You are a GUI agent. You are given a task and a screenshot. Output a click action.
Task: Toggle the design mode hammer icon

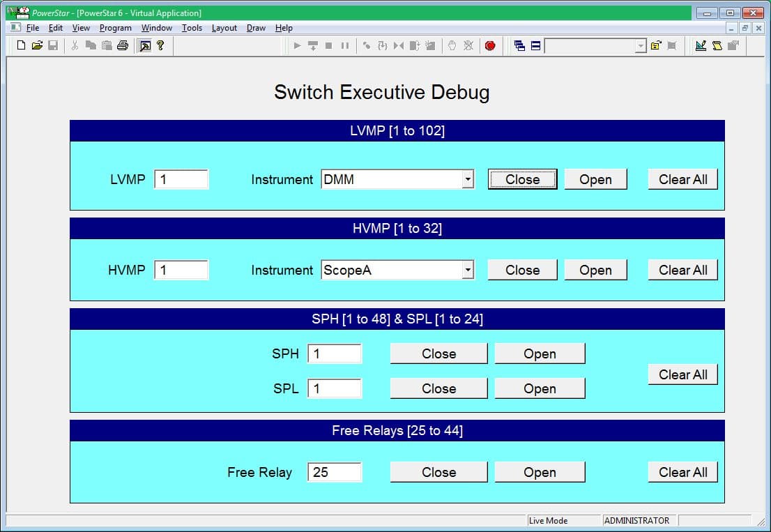pos(145,46)
